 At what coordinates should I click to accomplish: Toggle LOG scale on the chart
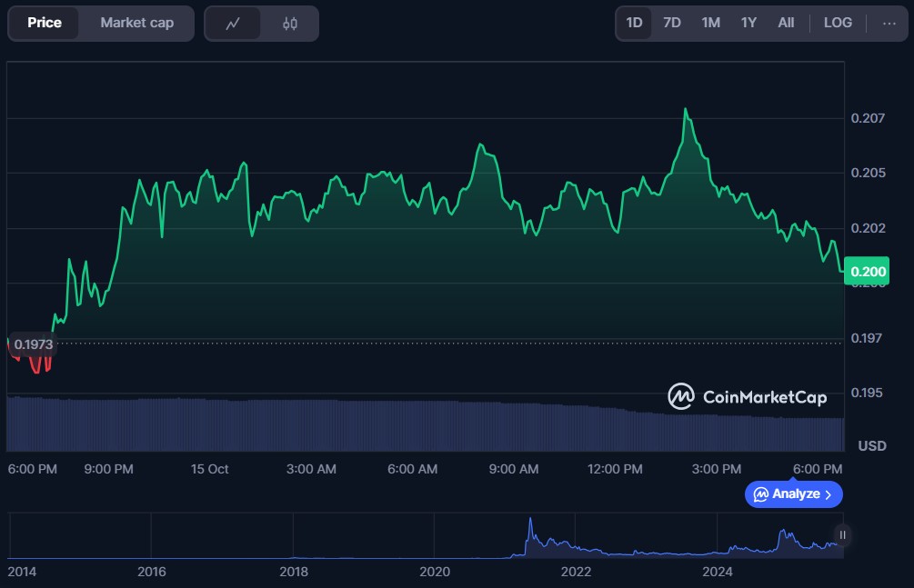[x=838, y=23]
